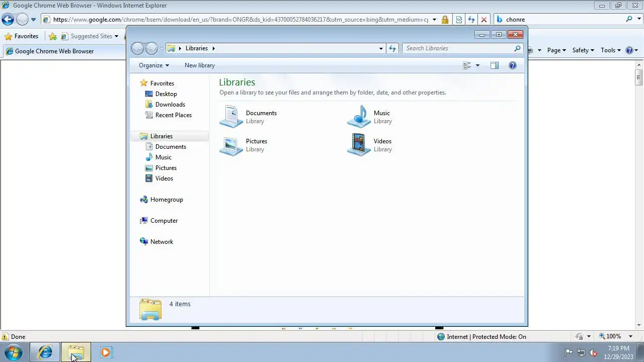Open Action Center flag in system tray
The height and width of the screenshot is (362, 644).
click(x=569, y=352)
